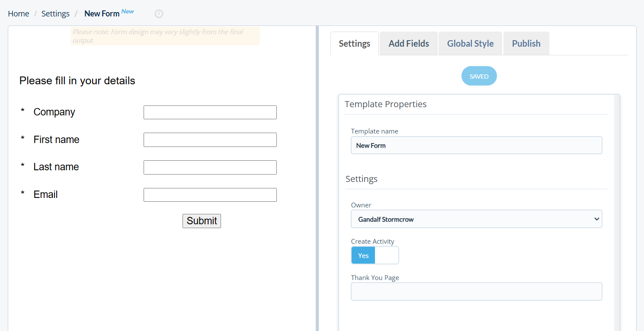The height and width of the screenshot is (331, 644).
Task: Click the clock history icon beside New Form
Action: click(159, 14)
